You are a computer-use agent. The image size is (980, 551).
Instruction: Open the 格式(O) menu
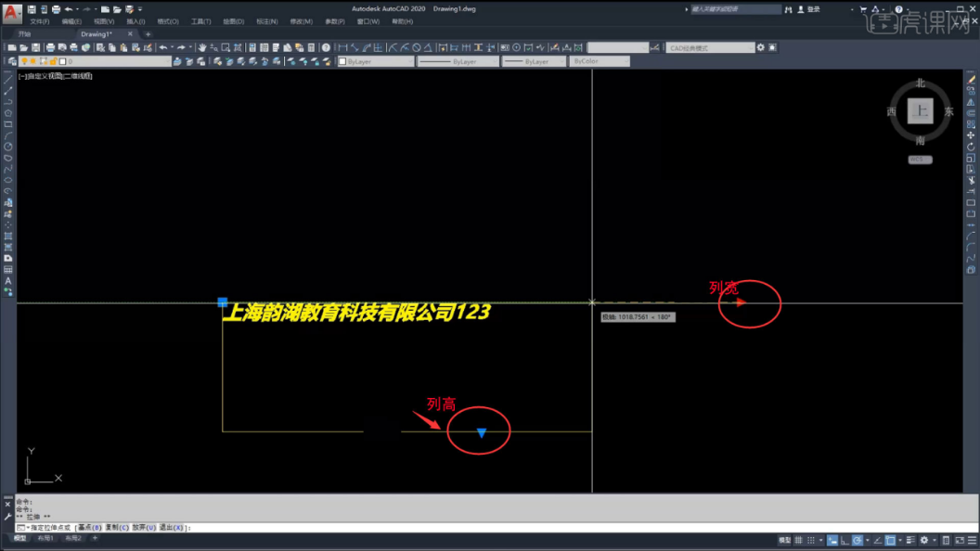pos(167,21)
